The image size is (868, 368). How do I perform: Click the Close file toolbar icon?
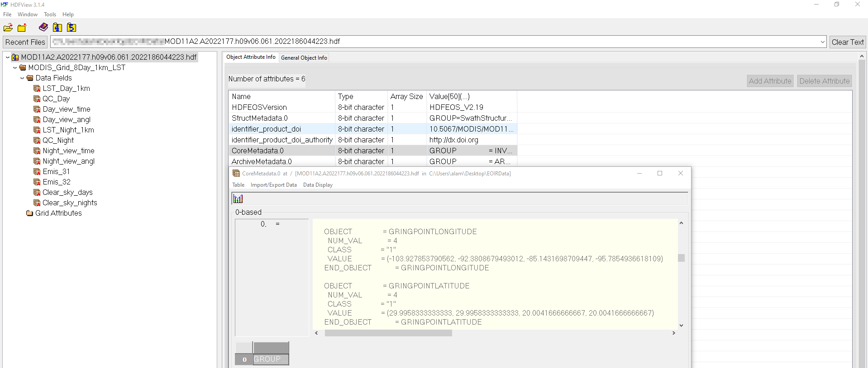click(22, 28)
